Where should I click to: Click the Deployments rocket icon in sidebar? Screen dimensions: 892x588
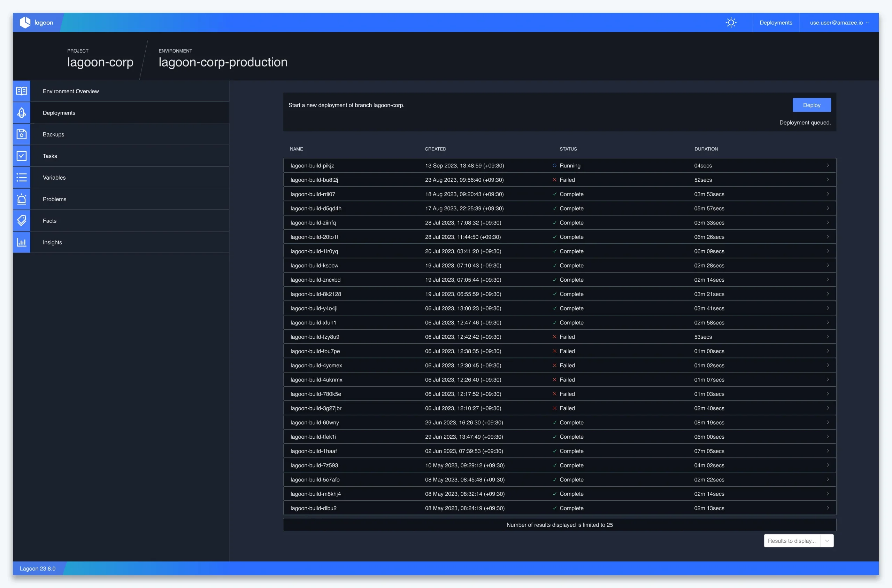pyautogui.click(x=21, y=112)
